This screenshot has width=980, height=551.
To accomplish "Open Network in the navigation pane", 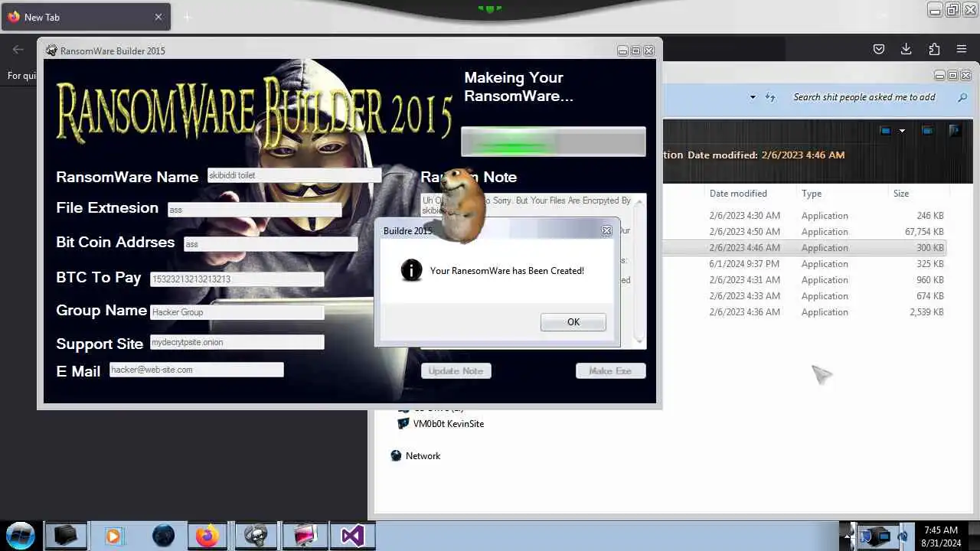I will click(x=423, y=456).
